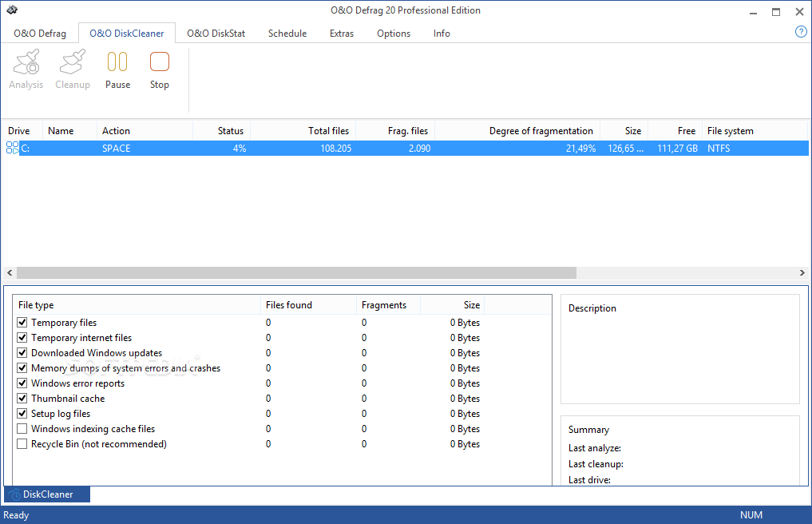Click the 2.090 fragmented files value
This screenshot has height=524, width=812.
click(419, 149)
